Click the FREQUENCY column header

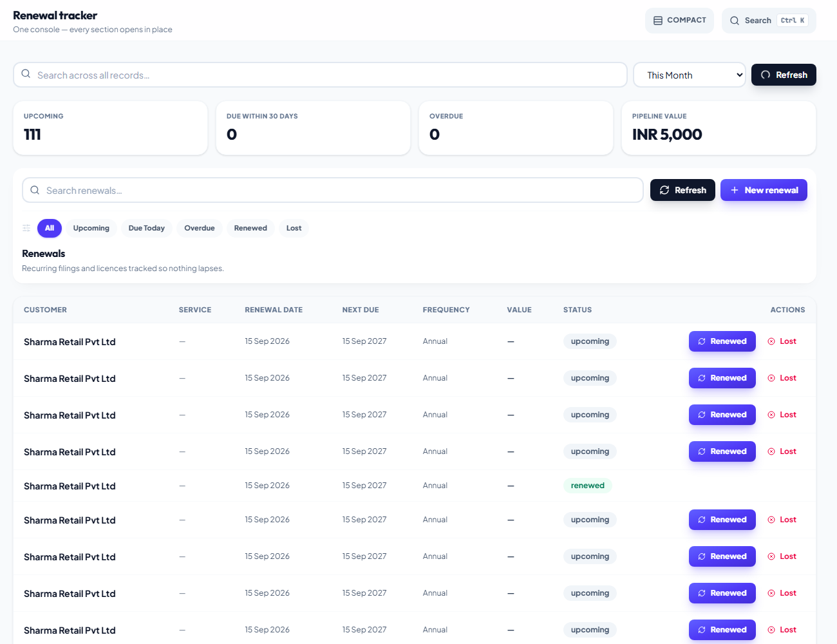tap(446, 310)
